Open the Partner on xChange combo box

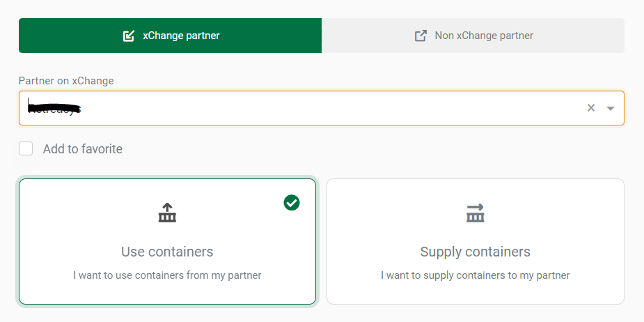tap(322, 108)
